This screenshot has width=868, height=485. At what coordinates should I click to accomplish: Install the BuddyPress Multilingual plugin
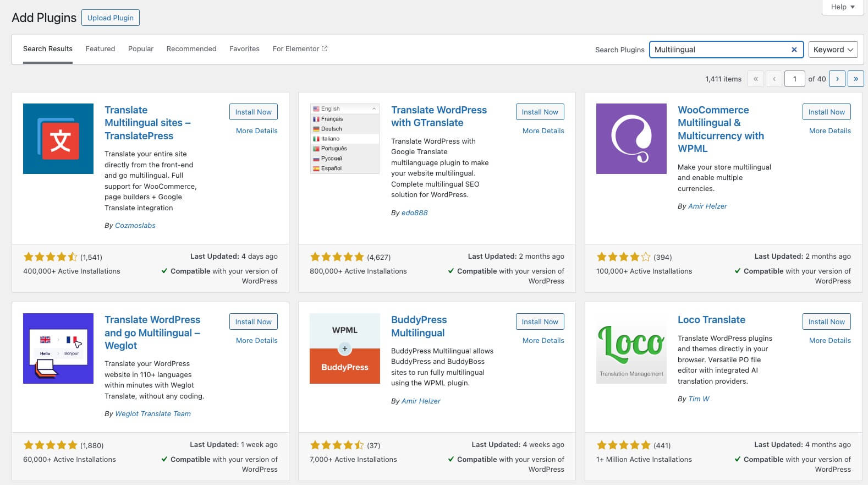[540, 321]
